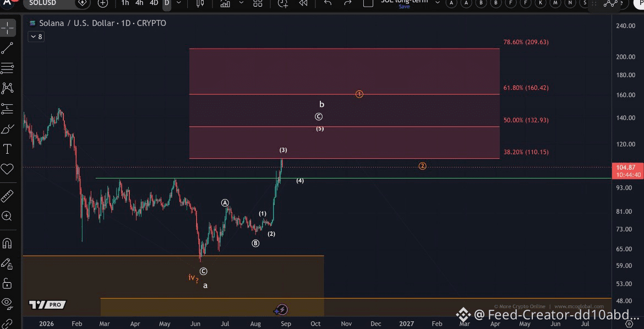Image resolution: width=644 pixels, height=329 pixels.
Task: Click the link icon at sidebar bottom
Action: [7, 323]
